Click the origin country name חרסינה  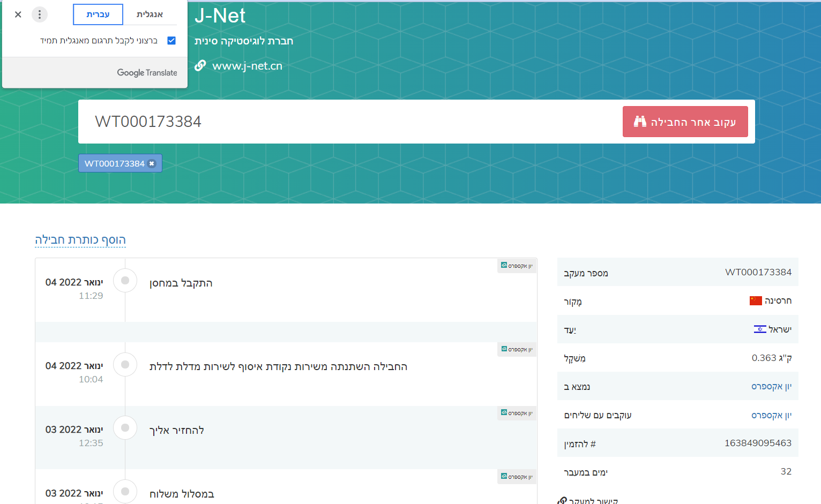coord(778,300)
